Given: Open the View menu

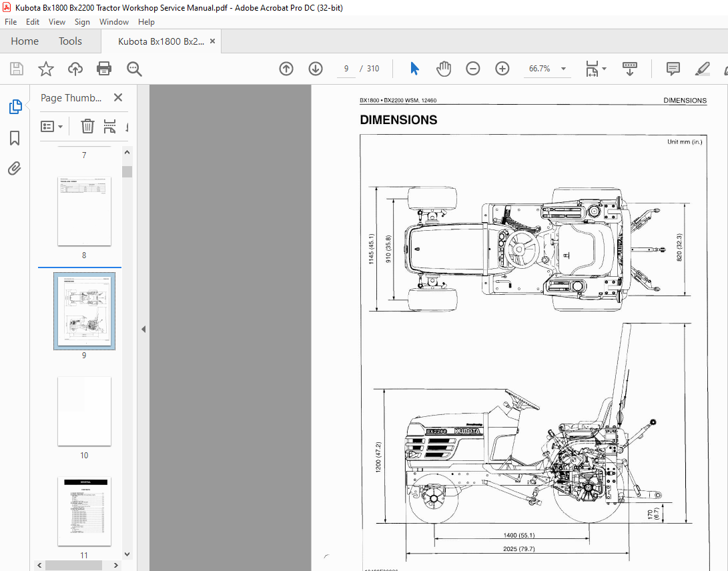Looking at the screenshot, I should point(57,22).
